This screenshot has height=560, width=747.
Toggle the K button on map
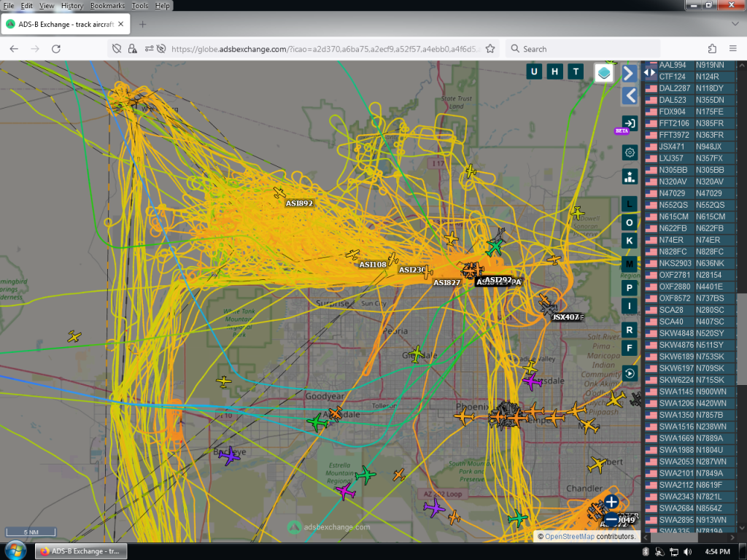click(x=630, y=241)
